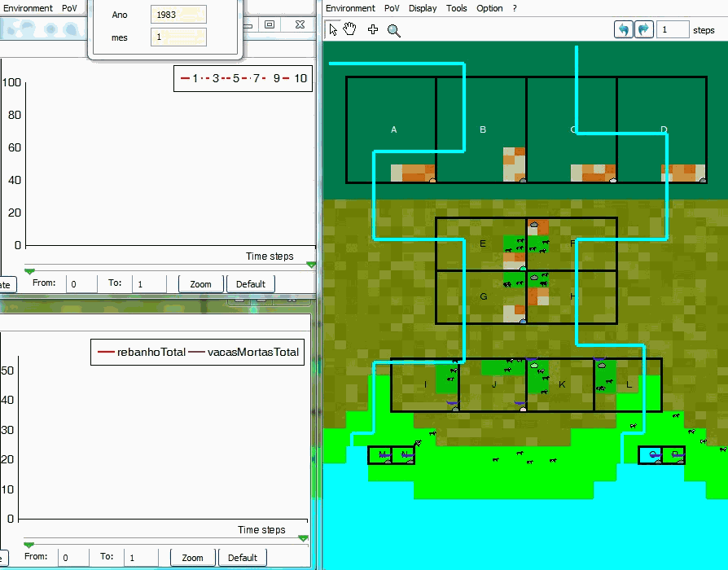Screen dimensions: 728x570
Task: Click left green slider marker on lower chart
Action: [x=29, y=545]
